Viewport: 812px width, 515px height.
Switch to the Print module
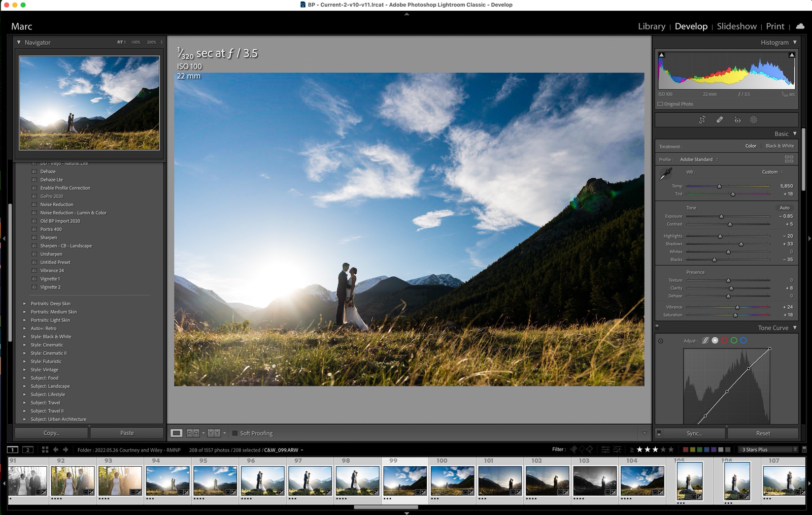pyautogui.click(x=775, y=26)
